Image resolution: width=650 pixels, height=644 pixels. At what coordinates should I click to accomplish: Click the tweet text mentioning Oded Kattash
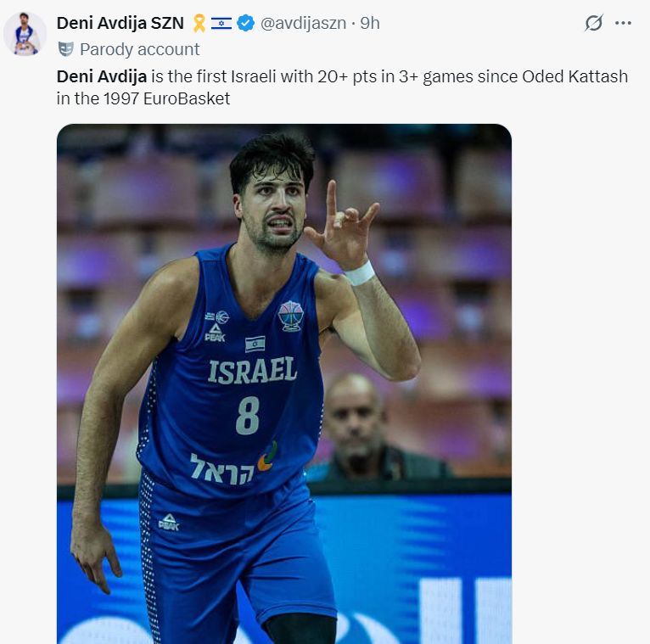pos(574,76)
